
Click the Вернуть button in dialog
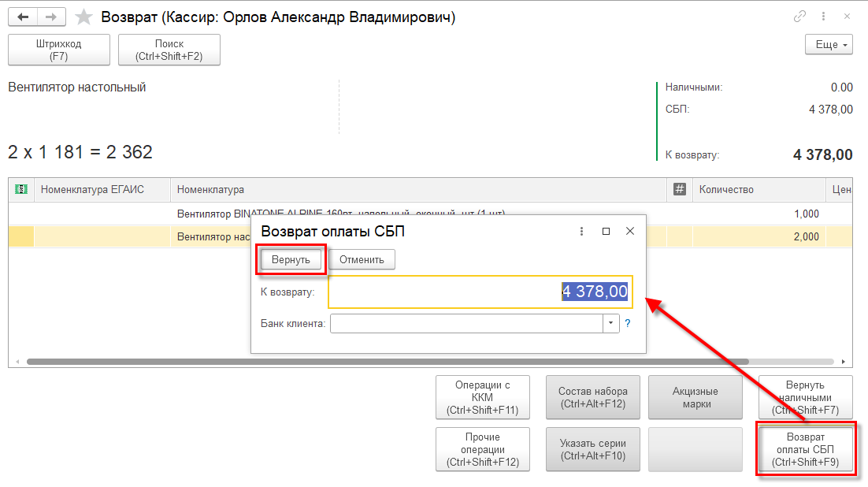point(291,259)
